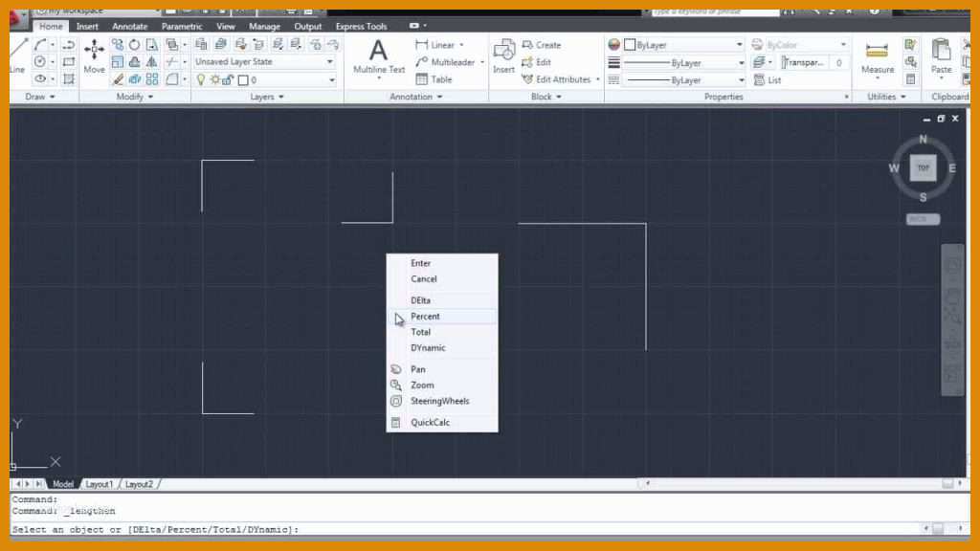Activate the Rotate tool
This screenshot has height=551, width=980.
point(134,44)
